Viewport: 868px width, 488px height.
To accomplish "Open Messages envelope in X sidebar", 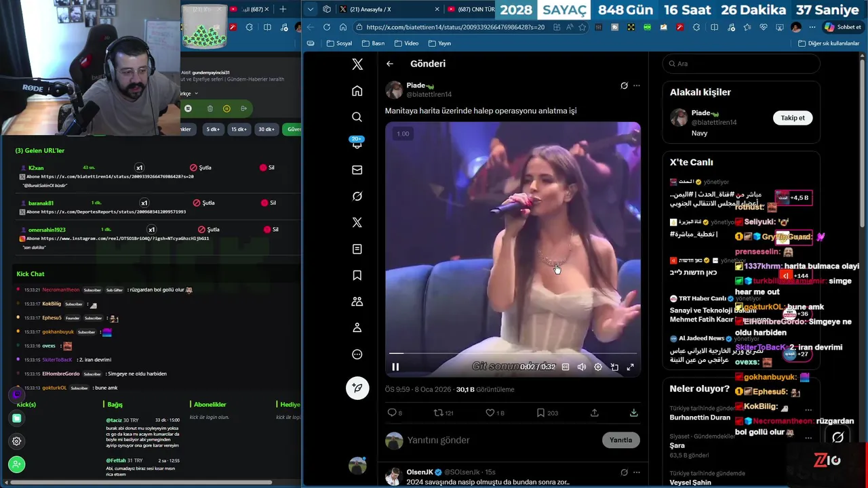I will click(357, 170).
